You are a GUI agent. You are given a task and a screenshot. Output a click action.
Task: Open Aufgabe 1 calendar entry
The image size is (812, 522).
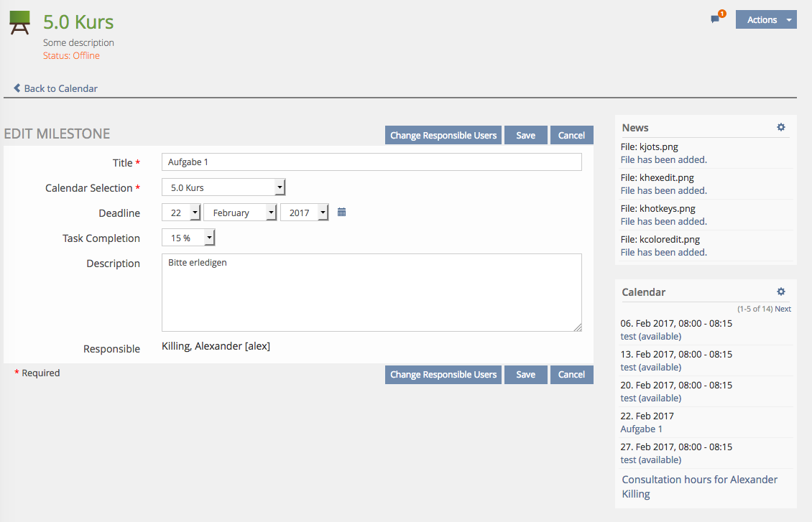[x=641, y=429]
